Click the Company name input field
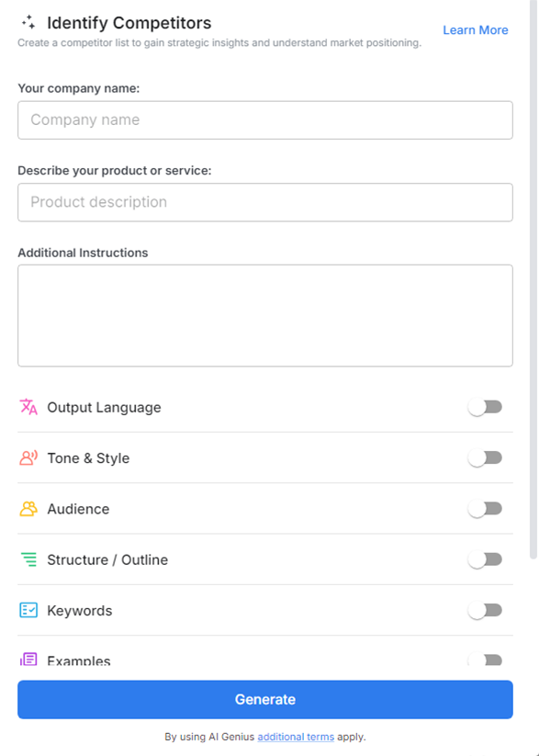The height and width of the screenshot is (756, 539). tap(264, 119)
